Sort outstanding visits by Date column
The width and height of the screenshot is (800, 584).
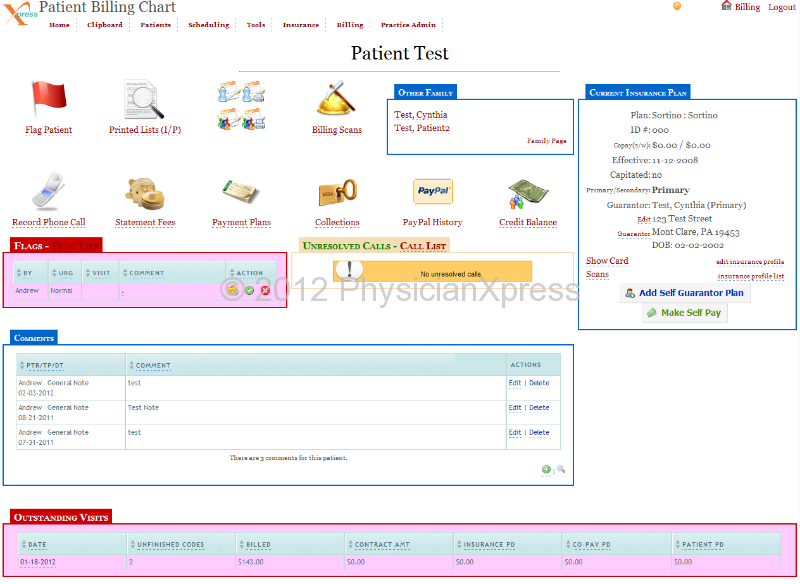pyautogui.click(x=37, y=545)
